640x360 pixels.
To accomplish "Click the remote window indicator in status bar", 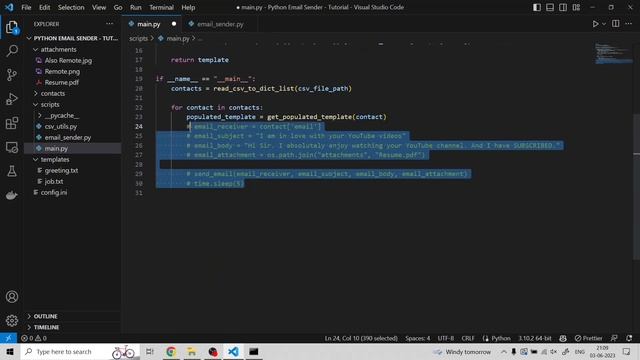I will (x=8, y=338).
